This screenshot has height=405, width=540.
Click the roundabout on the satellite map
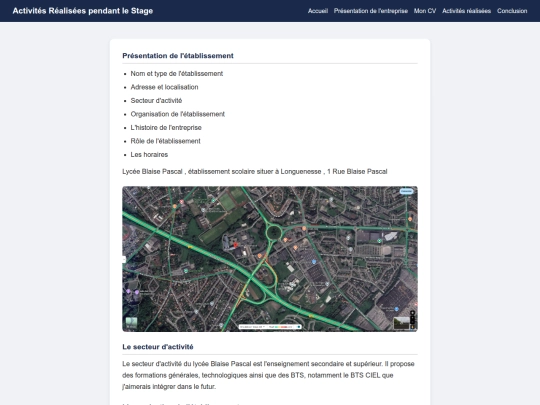(x=274, y=232)
